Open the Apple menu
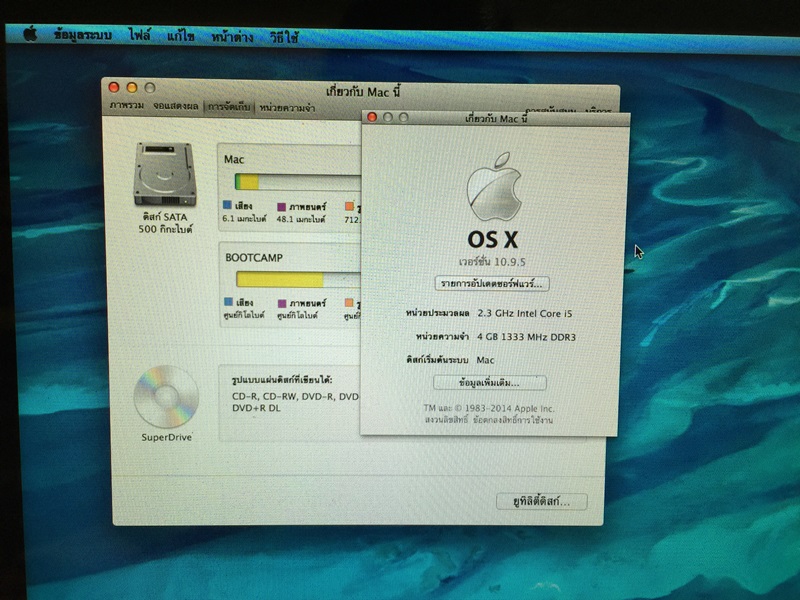This screenshot has width=800, height=600. (30, 34)
